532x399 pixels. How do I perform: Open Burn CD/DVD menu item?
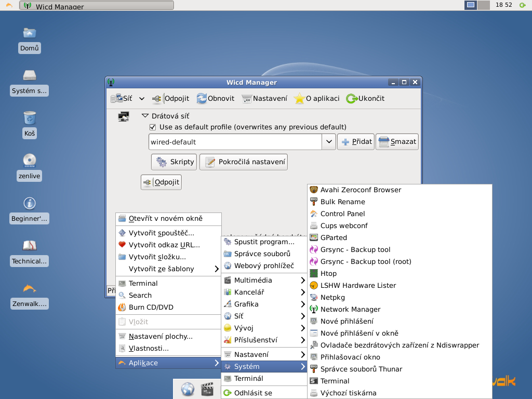pos(169,307)
